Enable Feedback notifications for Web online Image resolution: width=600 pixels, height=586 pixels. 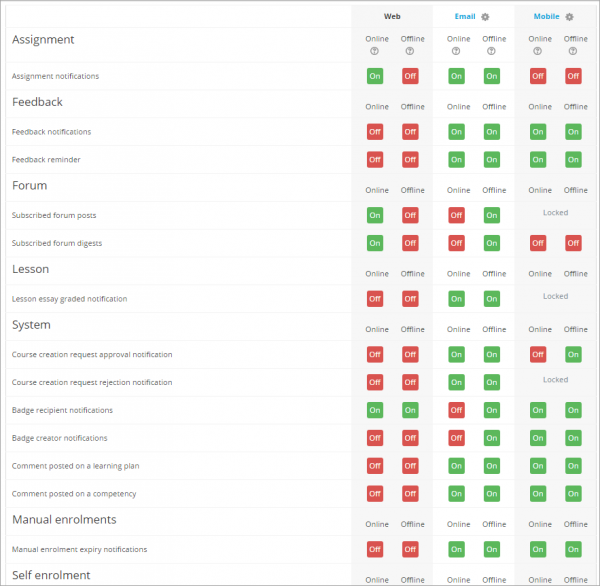[x=376, y=132]
